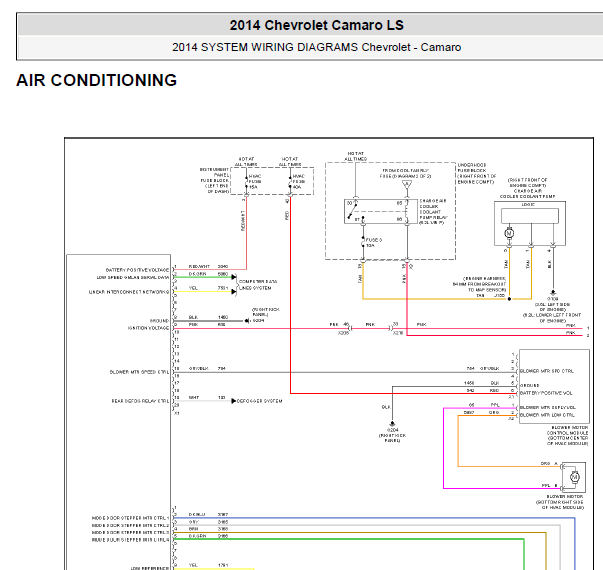Click the 'MODE DOOR STEPPER MTR CTRL 1' label
603x570 pixels.
[x=130, y=518]
